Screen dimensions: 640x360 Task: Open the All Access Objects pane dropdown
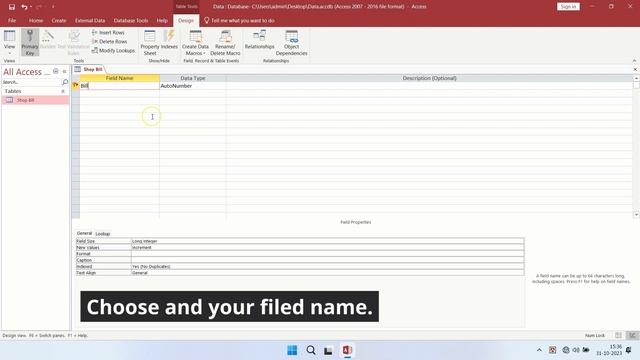[x=56, y=71]
